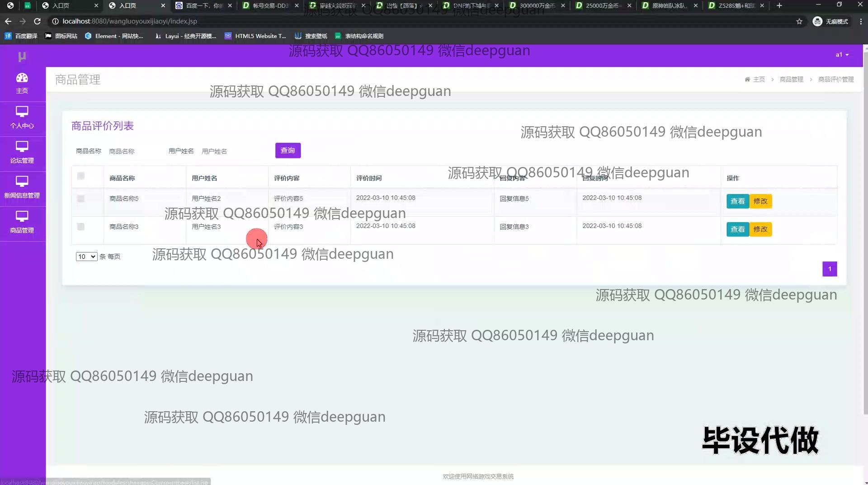Toggle the select-all checkbox in table header
Image resolution: width=868 pixels, height=485 pixels.
coord(81,176)
